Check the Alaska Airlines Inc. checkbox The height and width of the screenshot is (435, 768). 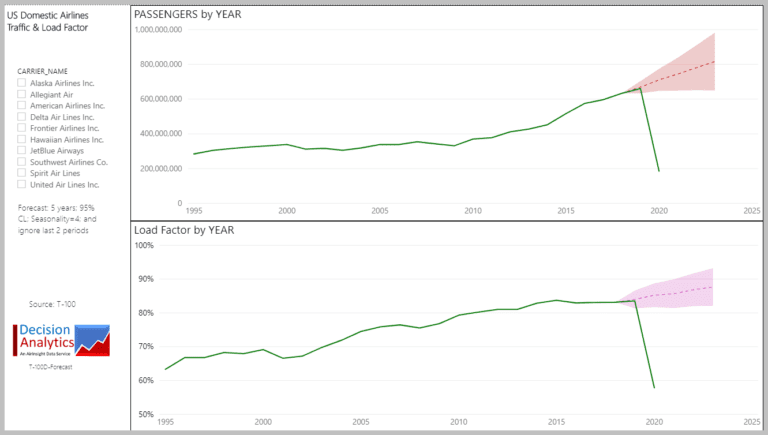tap(22, 83)
